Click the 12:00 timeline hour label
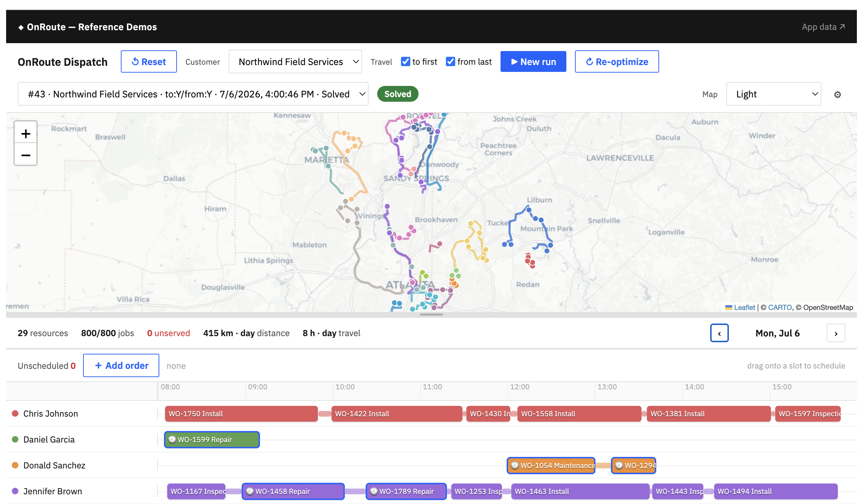The width and height of the screenshot is (863, 504). (x=520, y=387)
